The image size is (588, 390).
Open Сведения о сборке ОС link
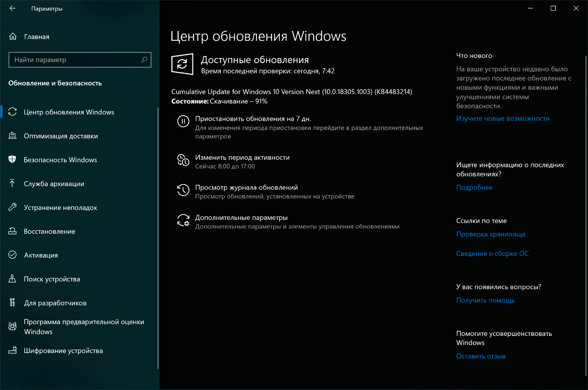click(x=492, y=253)
